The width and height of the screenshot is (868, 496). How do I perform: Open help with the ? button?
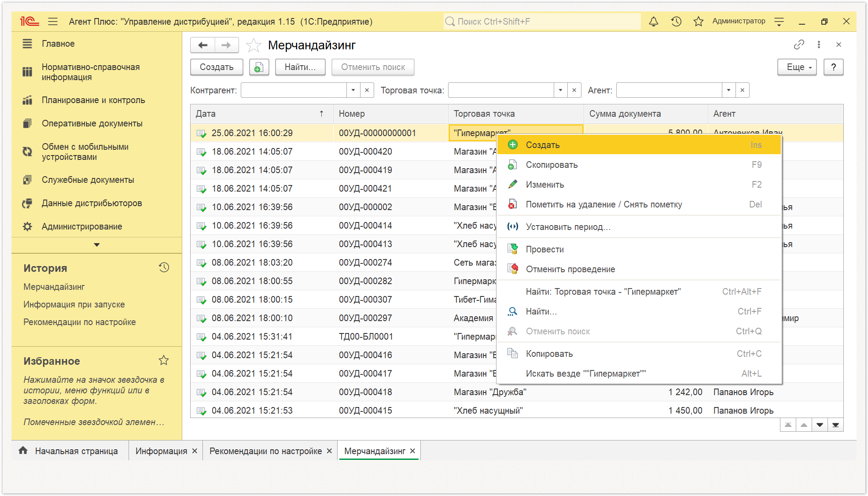pyautogui.click(x=833, y=67)
